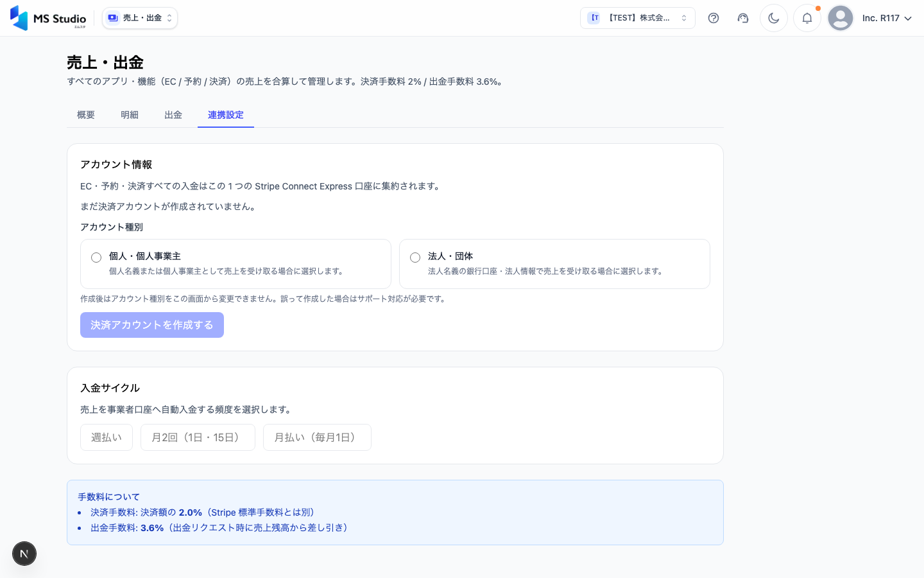
Task: Click the 売上・出金 app icon in the switcher
Action: pyautogui.click(x=113, y=18)
